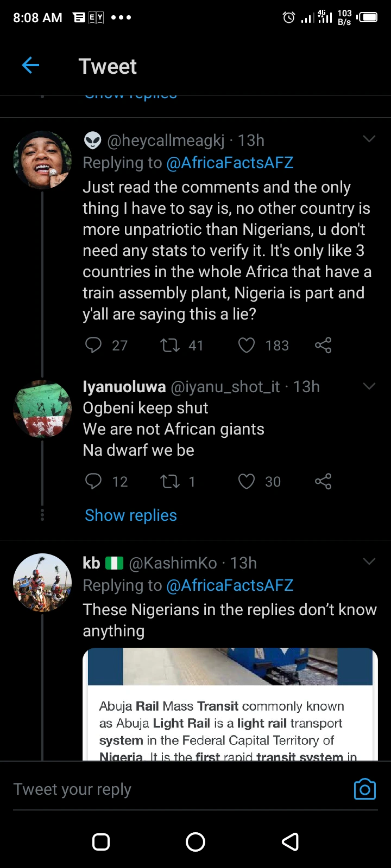Image resolution: width=391 pixels, height=868 pixels.
Task: Like the tweet with 183 likes
Action: click(x=247, y=345)
